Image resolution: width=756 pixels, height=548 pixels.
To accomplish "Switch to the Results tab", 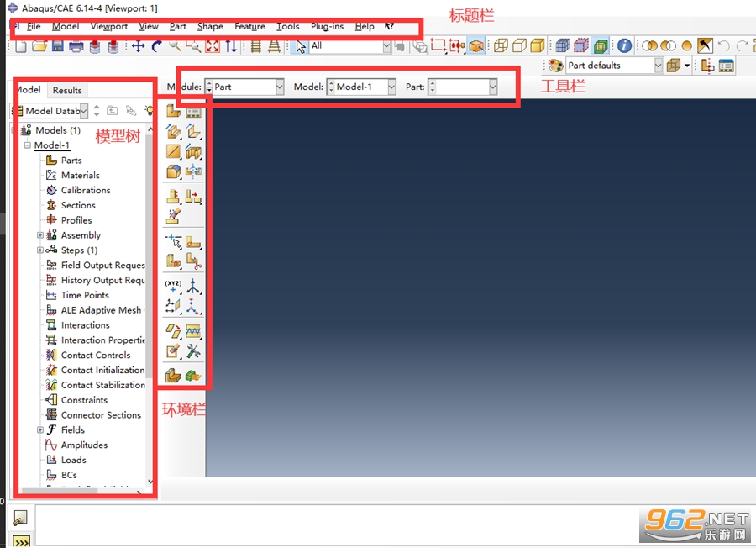I will click(67, 90).
